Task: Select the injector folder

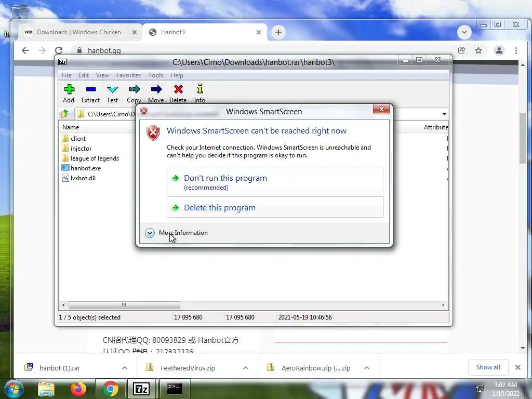Action: [x=77, y=148]
